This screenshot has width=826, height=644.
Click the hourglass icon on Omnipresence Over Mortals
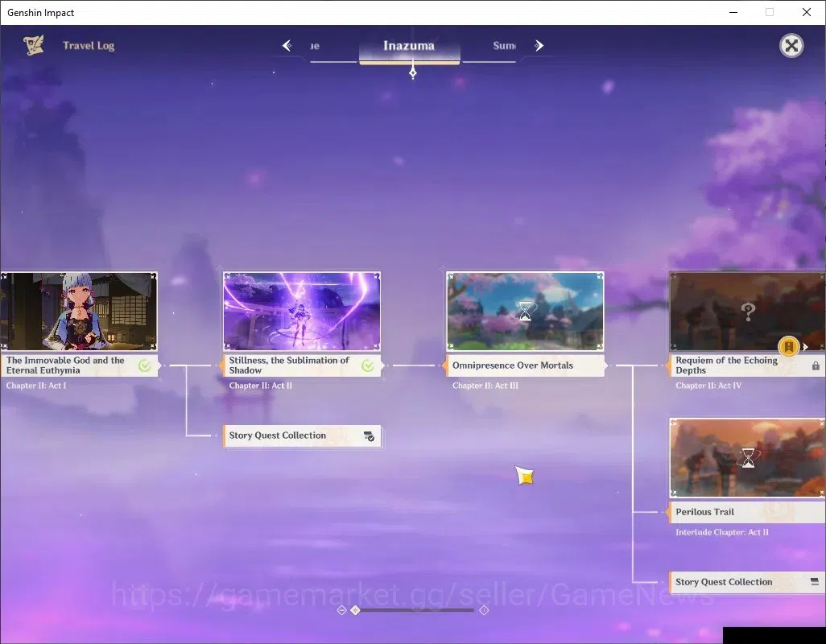[x=525, y=312]
